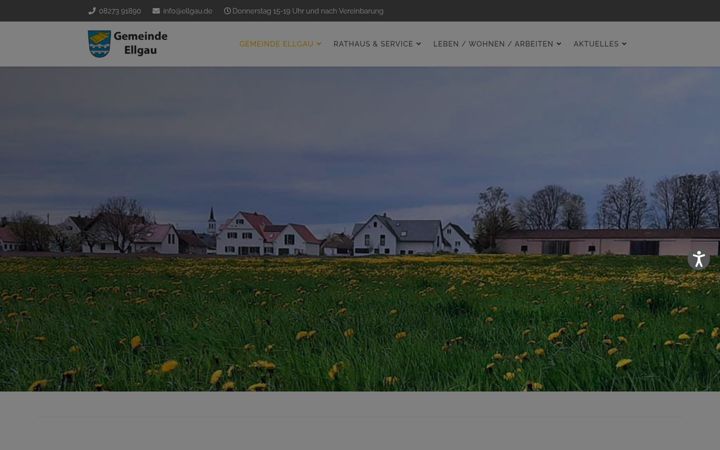720x450 pixels.
Task: Click the Gemeinde Ellgau site title
Action: click(141, 43)
